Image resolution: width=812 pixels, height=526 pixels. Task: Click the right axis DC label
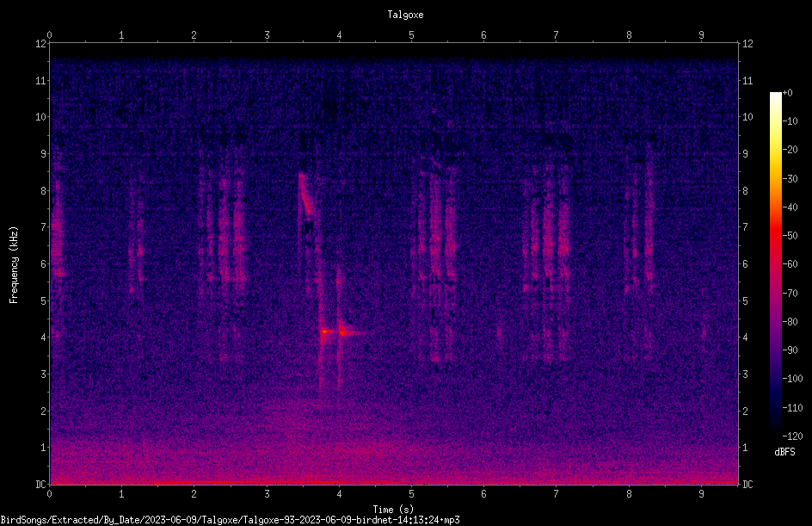point(747,484)
